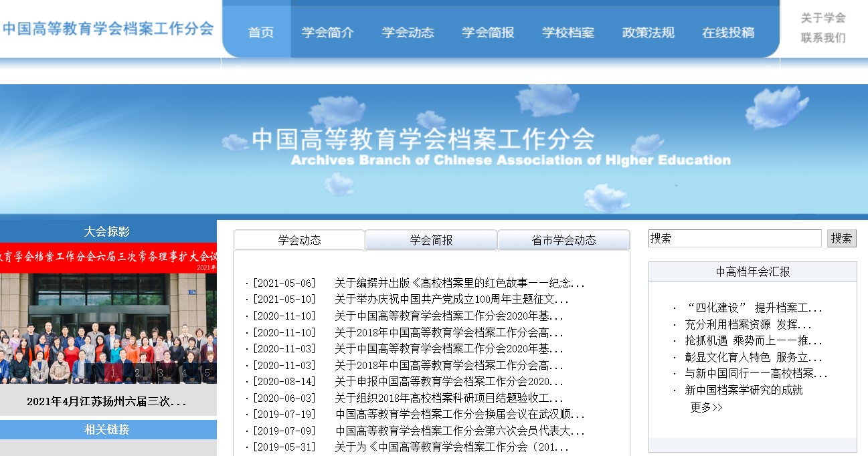868x456 pixels.
Task: Select slide number 4 in the photo slideshow
Action: coord(184,373)
